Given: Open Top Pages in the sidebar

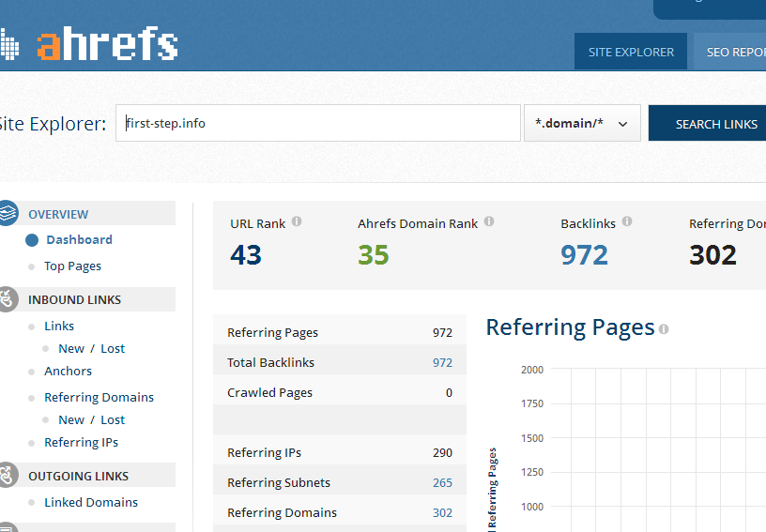Looking at the screenshot, I should coord(73,266).
